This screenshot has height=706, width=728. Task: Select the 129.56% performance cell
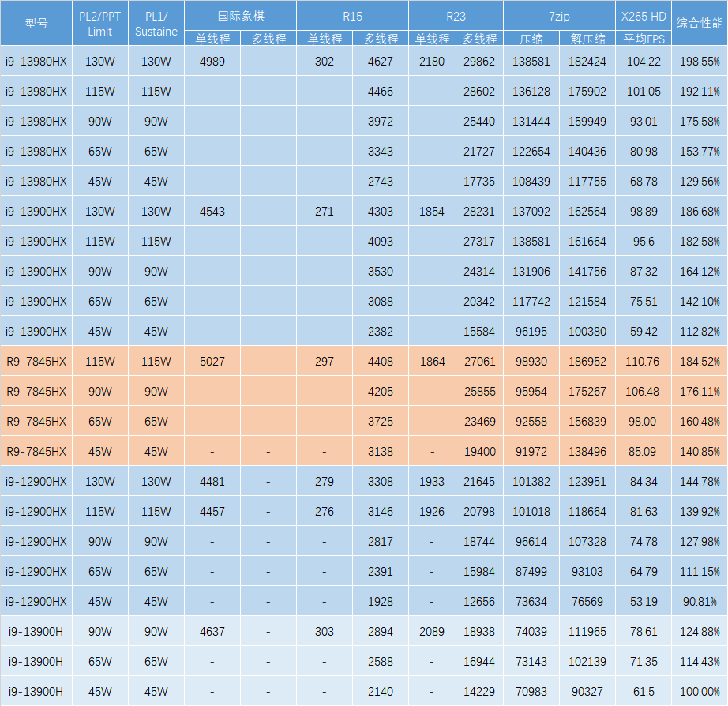pyautogui.click(x=700, y=181)
